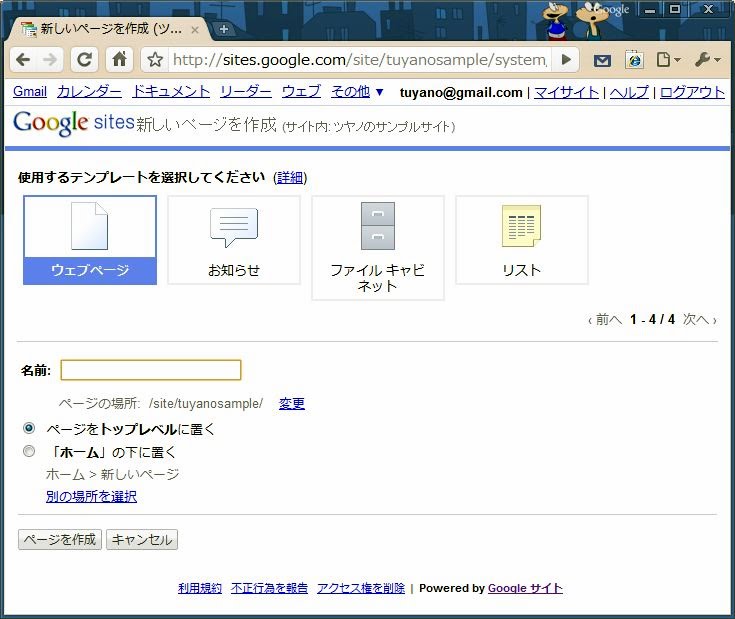This screenshot has width=735, height=619.
Task: Click the browser forward arrow button
Action: click(52, 60)
